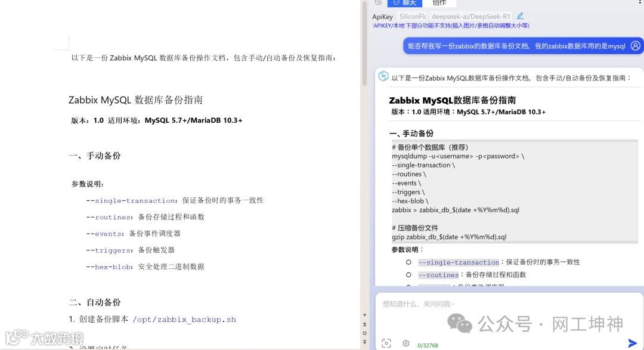644x350 pixels.
Task: Select --single-transaction in the document
Action: pos(130,200)
